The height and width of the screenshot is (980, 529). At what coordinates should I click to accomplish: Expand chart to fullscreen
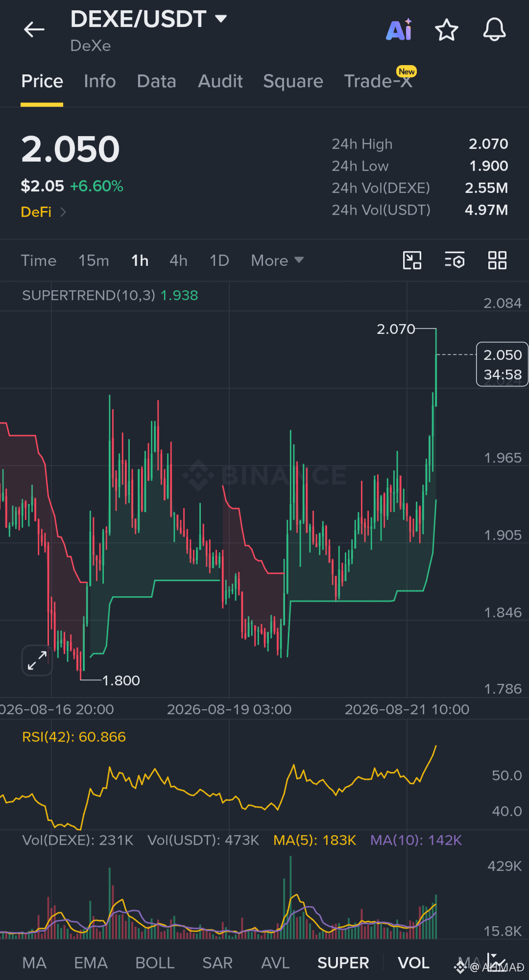coord(37,660)
